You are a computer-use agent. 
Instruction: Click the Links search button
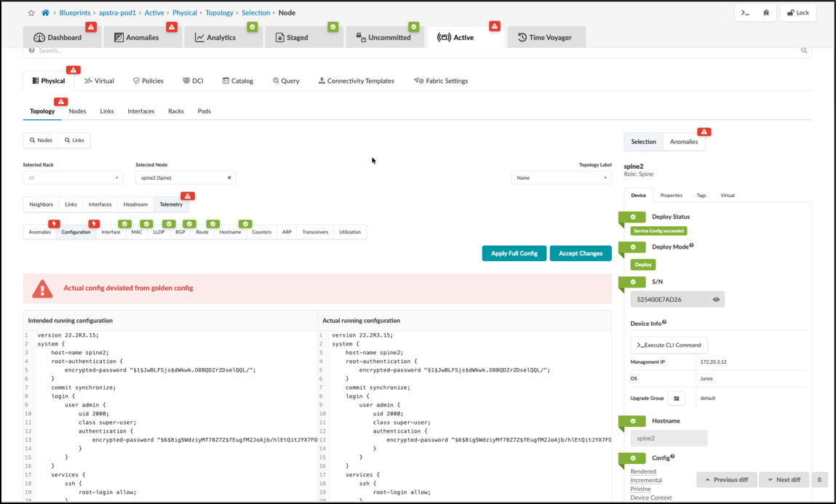(x=74, y=140)
